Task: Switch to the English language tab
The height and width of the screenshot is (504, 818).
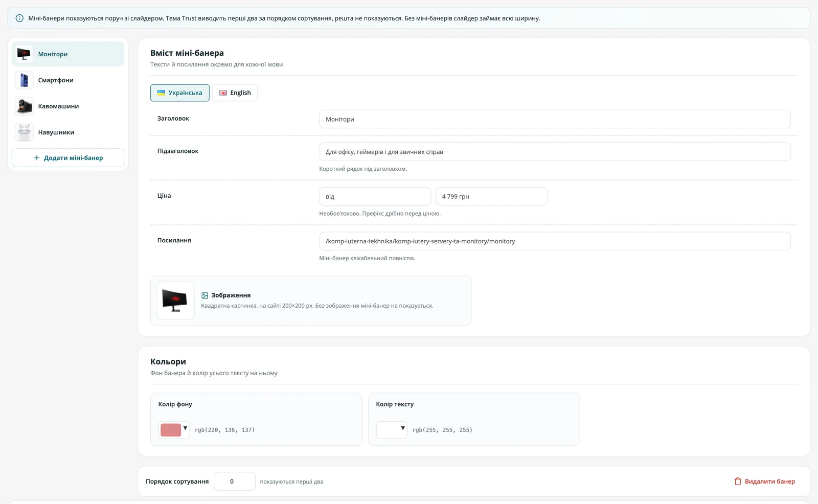Action: click(235, 93)
